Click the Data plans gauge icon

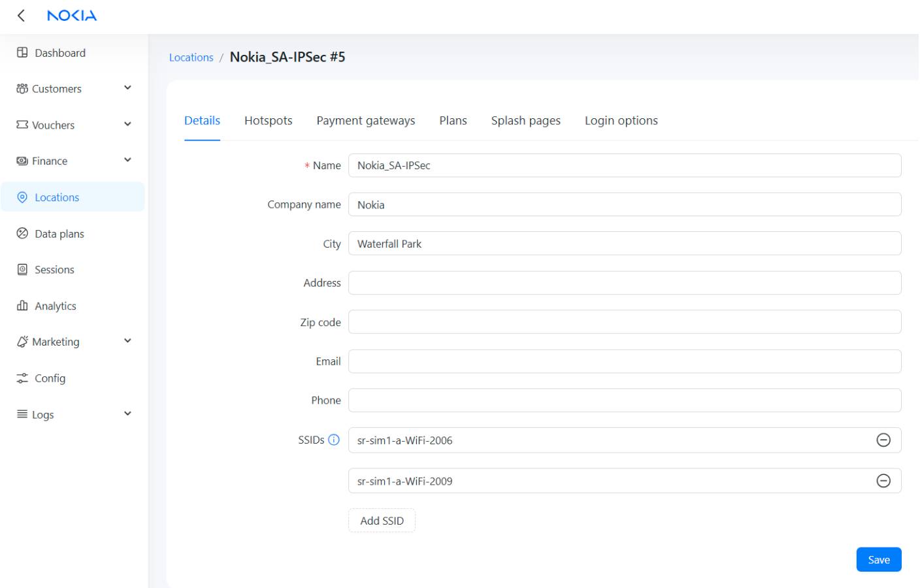pos(22,233)
